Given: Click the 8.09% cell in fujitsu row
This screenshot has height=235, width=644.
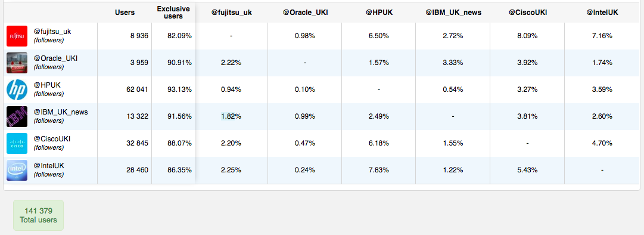Looking at the screenshot, I should pyautogui.click(x=527, y=36).
